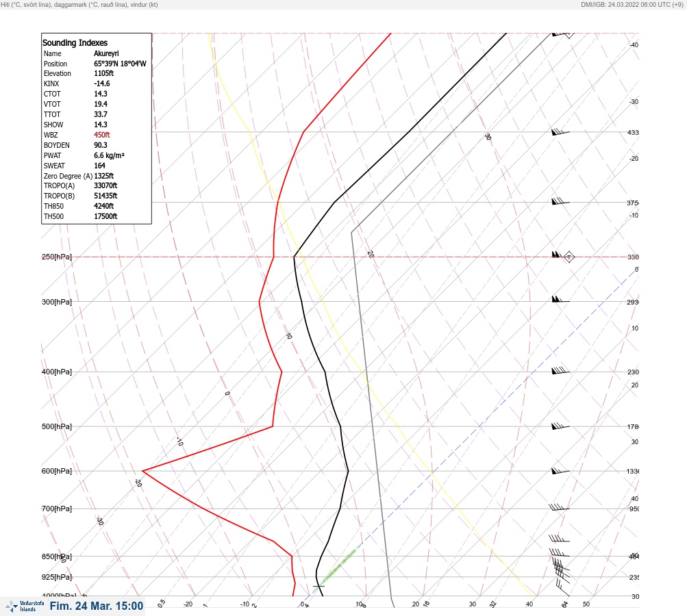Viewport: 687px width, 616px height.
Task: Click the PWAT value 6.6 kg/m²
Action: pos(109,155)
